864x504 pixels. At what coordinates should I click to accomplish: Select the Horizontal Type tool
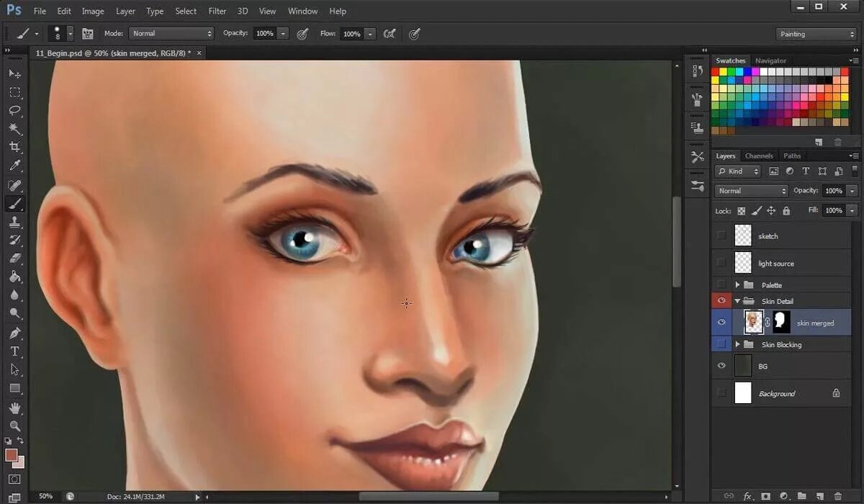click(x=14, y=351)
